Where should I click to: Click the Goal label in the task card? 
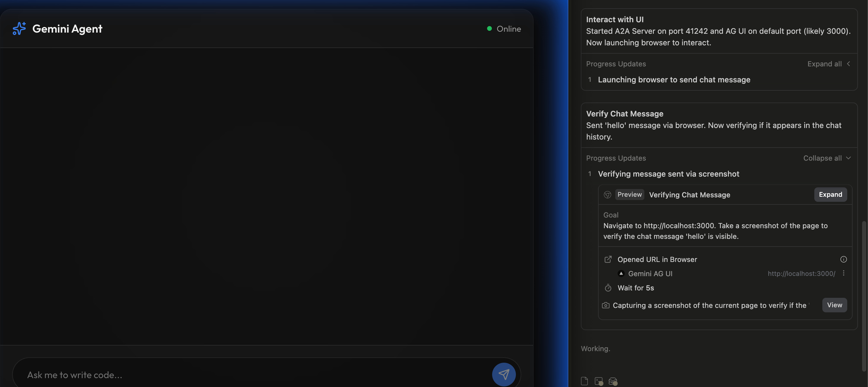click(611, 215)
